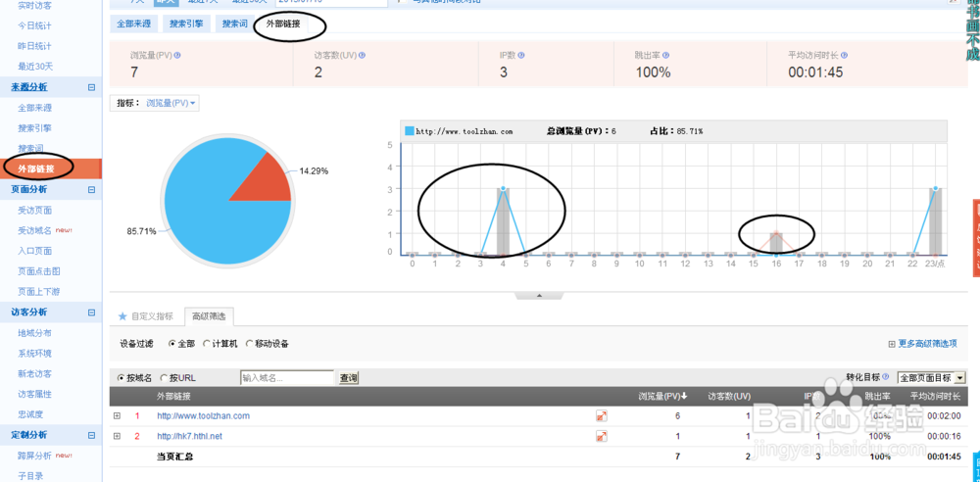This screenshot has height=482, width=980.
Task: Collapse 定制分析 sidebar section
Action: pos(91,435)
